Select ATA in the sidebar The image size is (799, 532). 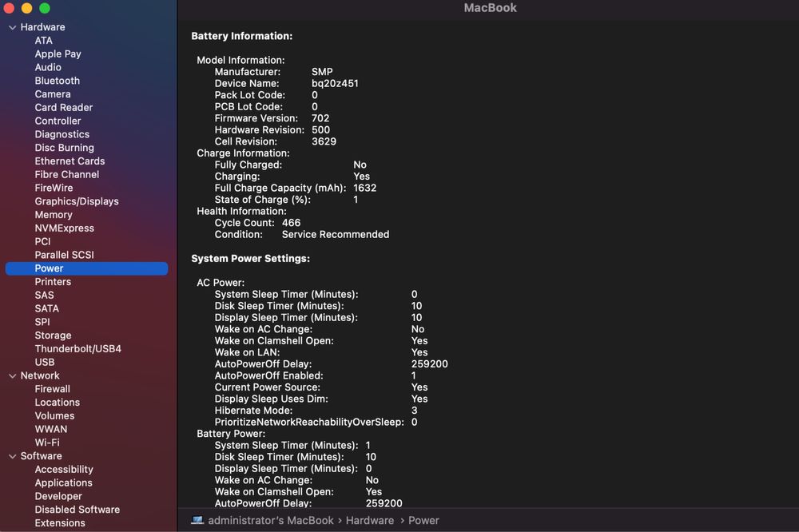[x=43, y=40]
